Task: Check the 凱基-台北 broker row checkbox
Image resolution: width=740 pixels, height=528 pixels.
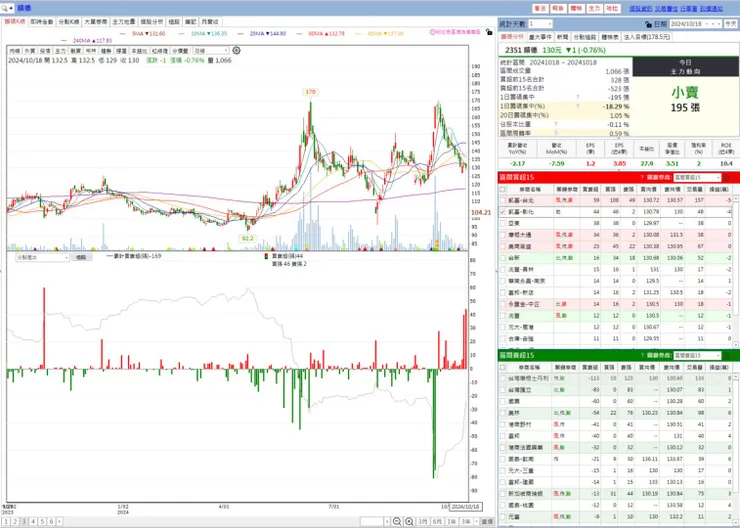Action: 503,201
